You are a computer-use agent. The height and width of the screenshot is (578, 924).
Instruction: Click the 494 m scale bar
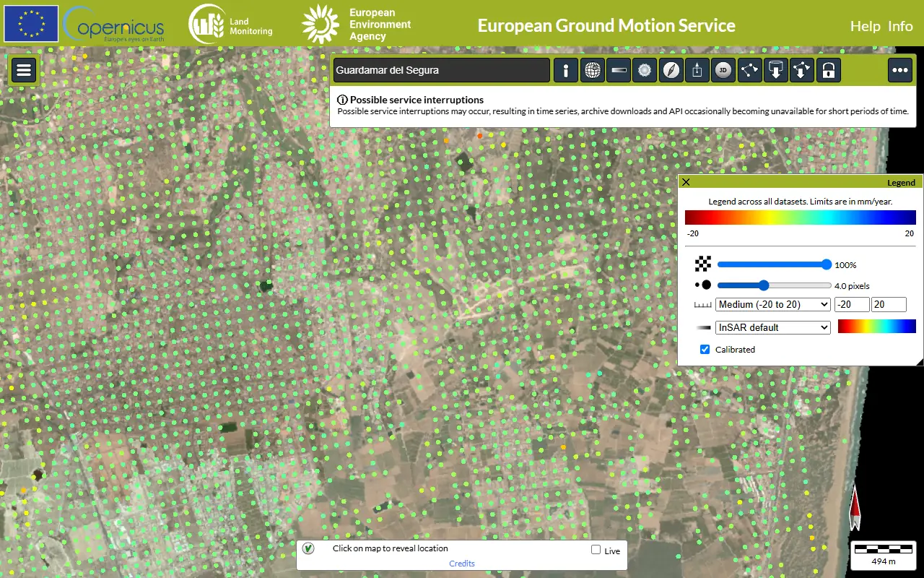(x=883, y=555)
